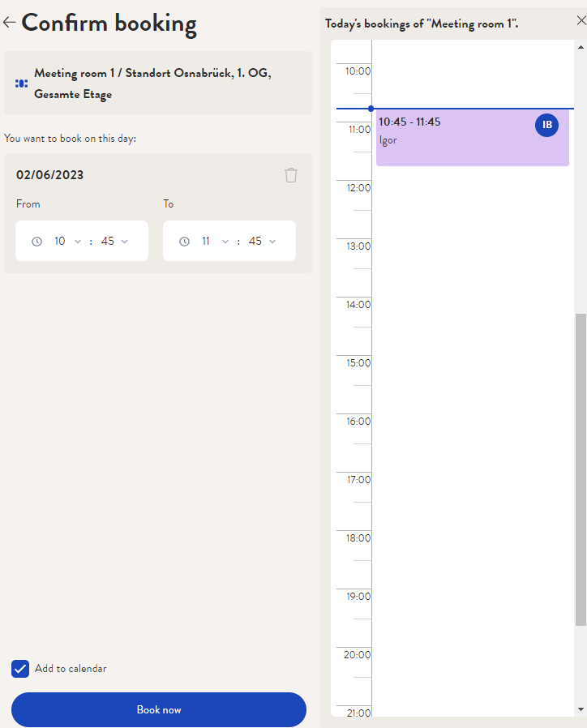The width and height of the screenshot is (587, 728).
Task: Click the Book now button
Action: 159,709
